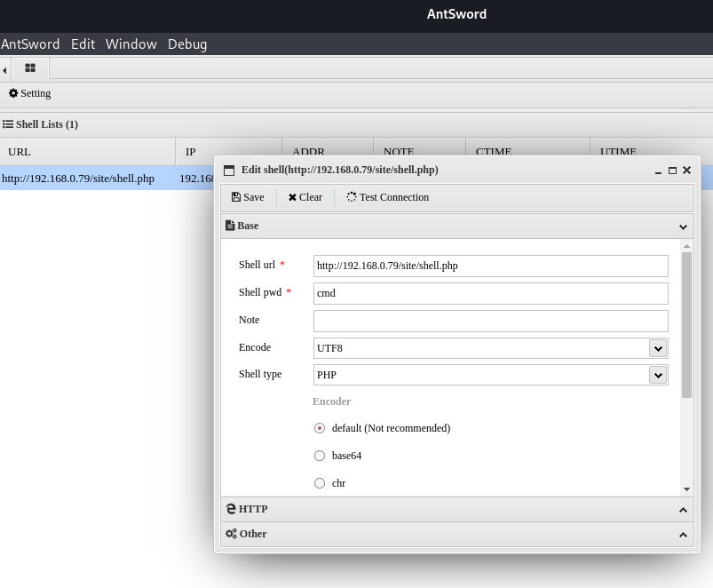Click the Base section document icon
Viewport: 713px width, 588px height.
click(230, 225)
